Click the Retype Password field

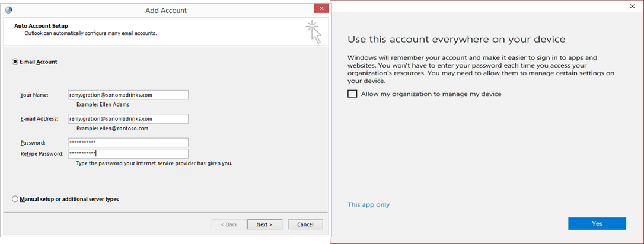(x=128, y=154)
